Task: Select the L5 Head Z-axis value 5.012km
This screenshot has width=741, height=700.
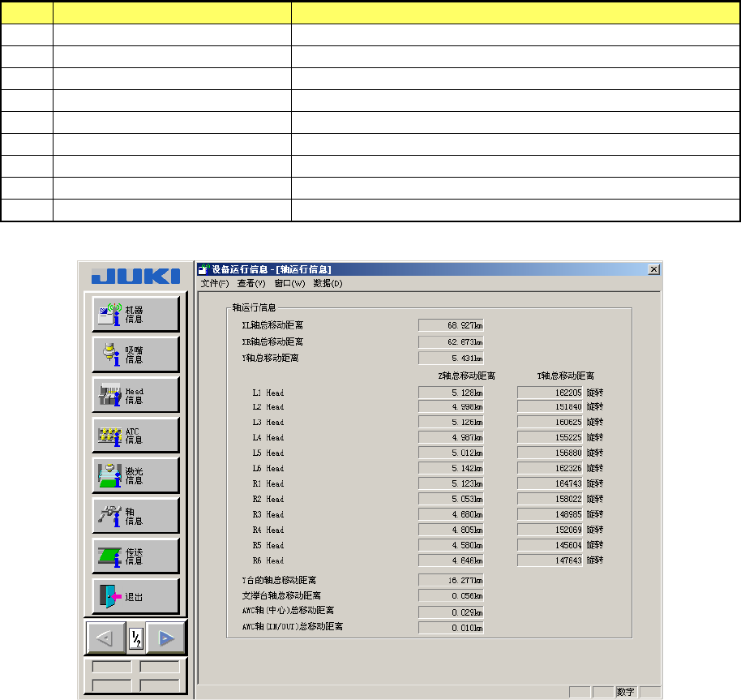Action: tap(451, 453)
